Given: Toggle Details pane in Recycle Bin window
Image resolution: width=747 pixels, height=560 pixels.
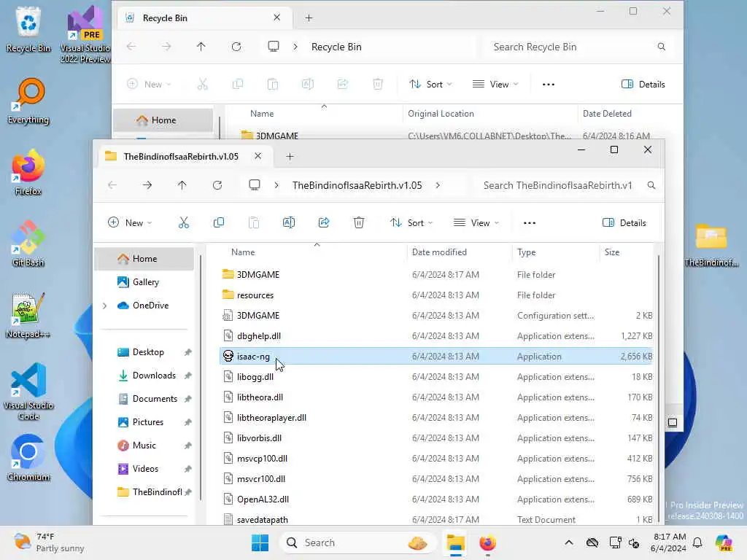Looking at the screenshot, I should [643, 85].
